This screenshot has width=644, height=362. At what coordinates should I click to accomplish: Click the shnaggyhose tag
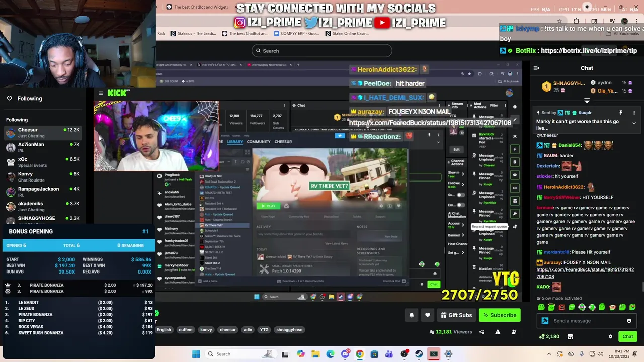tap(289, 330)
